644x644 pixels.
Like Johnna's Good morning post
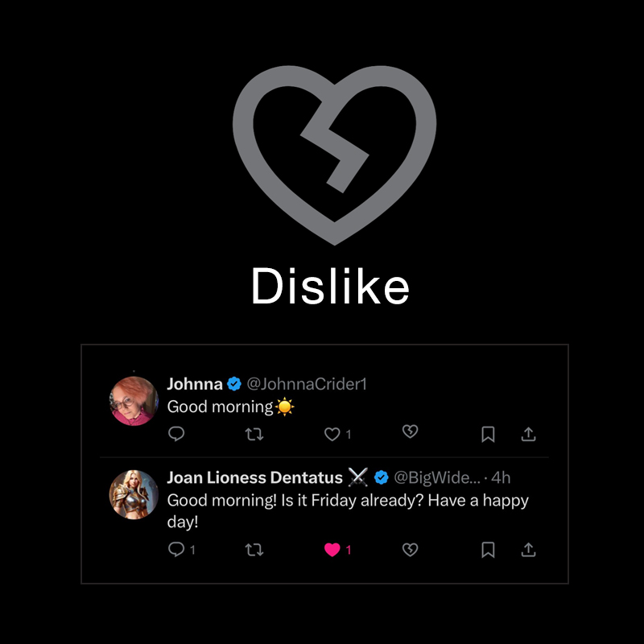click(x=332, y=434)
